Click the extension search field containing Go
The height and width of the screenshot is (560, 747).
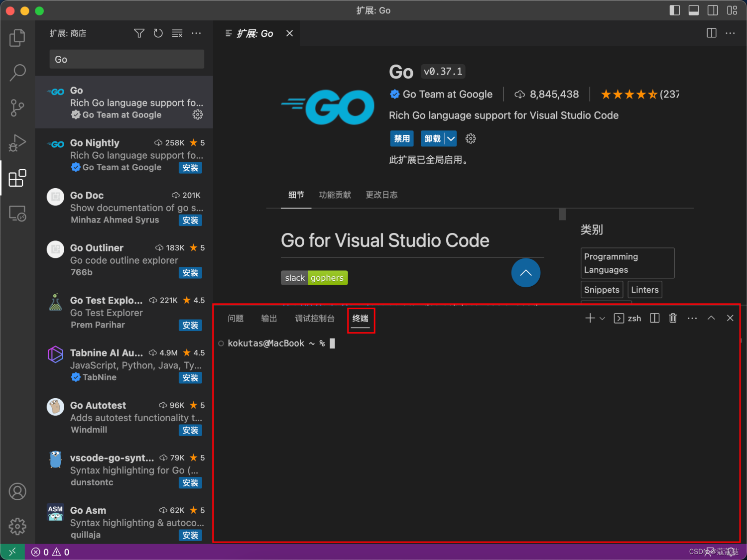click(127, 59)
